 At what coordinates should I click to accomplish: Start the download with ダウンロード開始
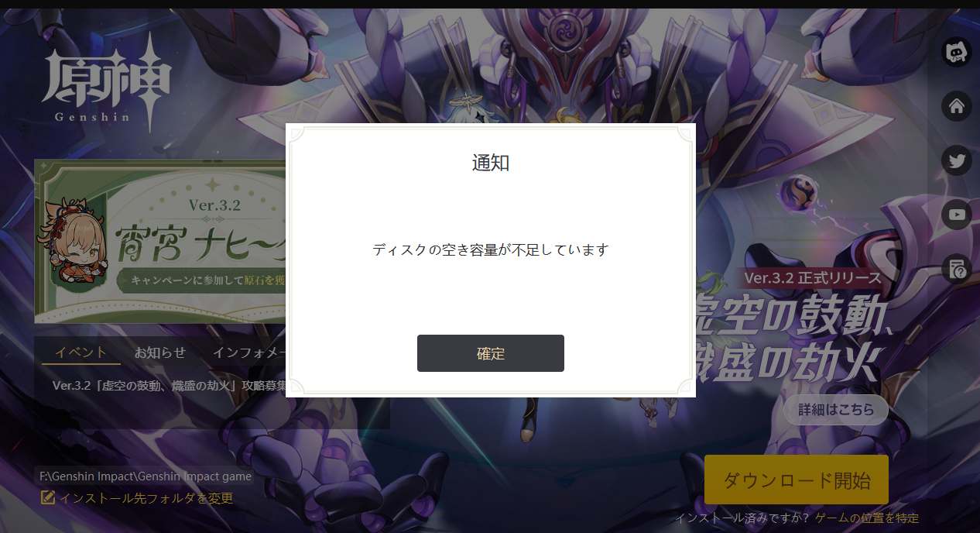[x=797, y=480]
